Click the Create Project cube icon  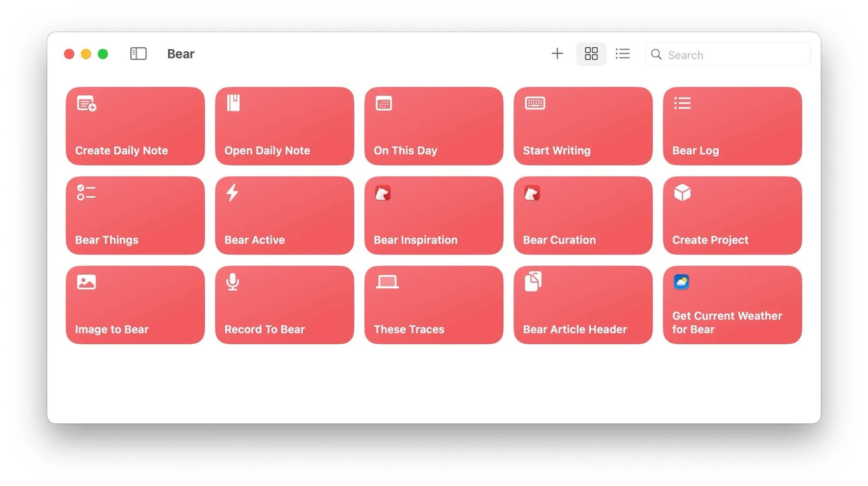pyautogui.click(x=682, y=192)
